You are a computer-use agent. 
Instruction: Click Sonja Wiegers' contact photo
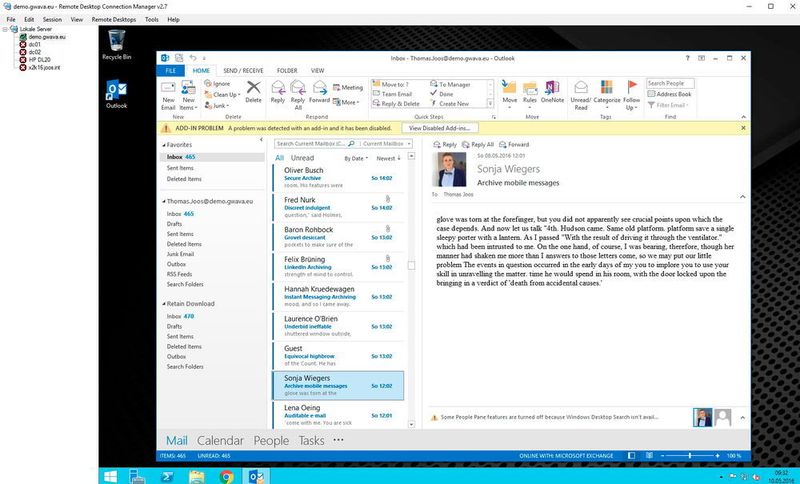pyautogui.click(x=449, y=169)
